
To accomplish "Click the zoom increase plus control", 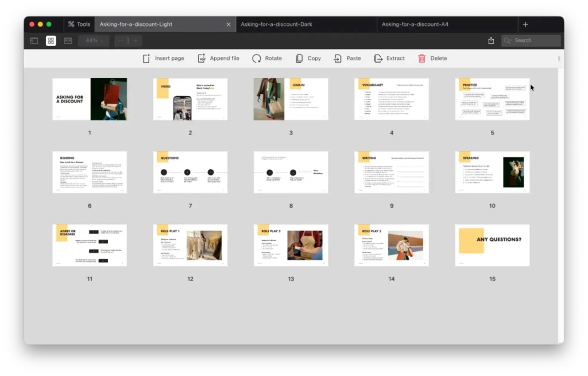I will point(136,41).
